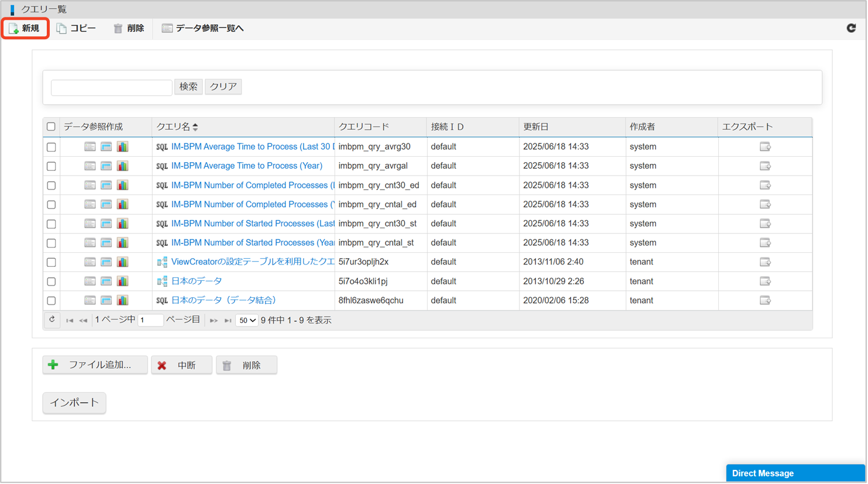This screenshot has width=868, height=484.
Task: Go to the first page of results
Action: pyautogui.click(x=70, y=321)
